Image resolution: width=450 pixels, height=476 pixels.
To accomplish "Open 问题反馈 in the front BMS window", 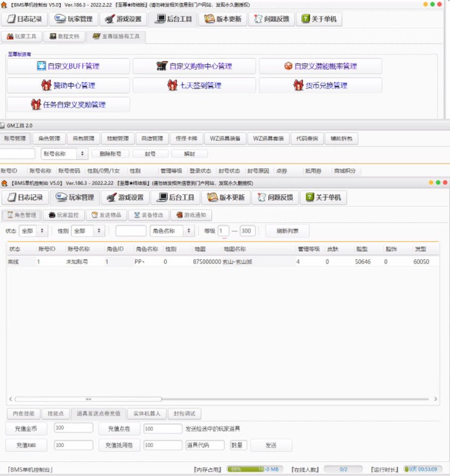I will pos(275,197).
